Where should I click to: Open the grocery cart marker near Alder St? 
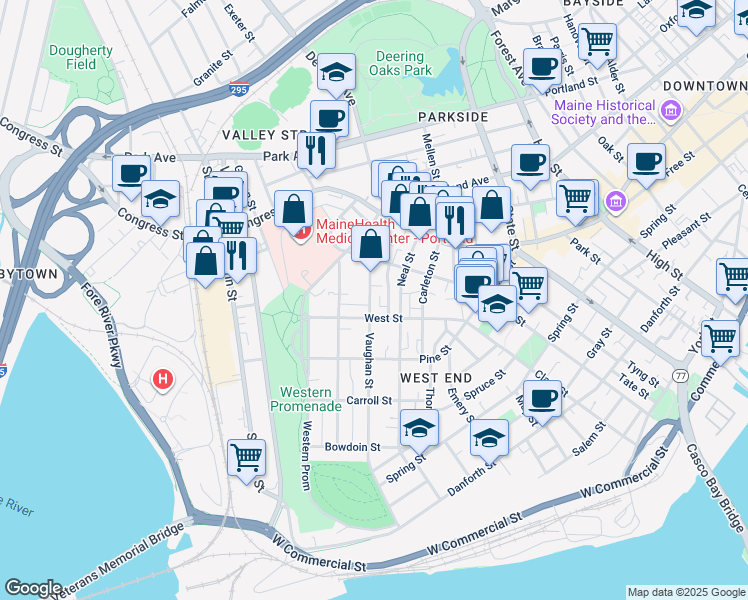(597, 46)
